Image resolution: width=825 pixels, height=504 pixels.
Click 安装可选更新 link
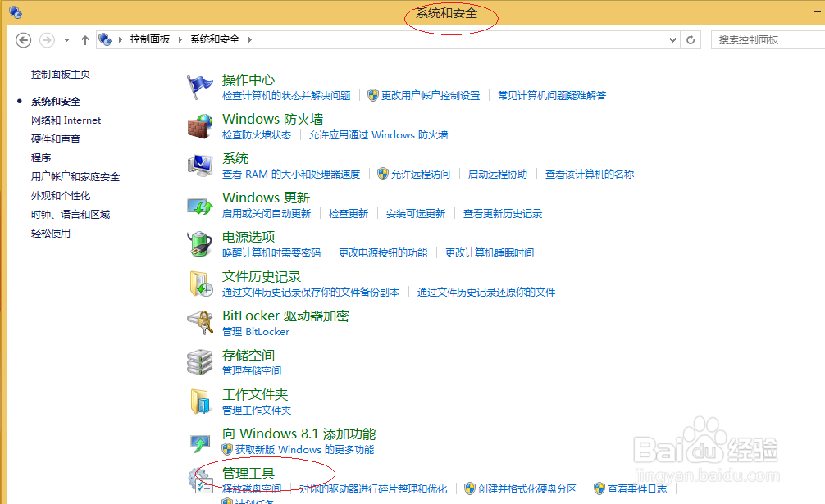pyautogui.click(x=416, y=213)
